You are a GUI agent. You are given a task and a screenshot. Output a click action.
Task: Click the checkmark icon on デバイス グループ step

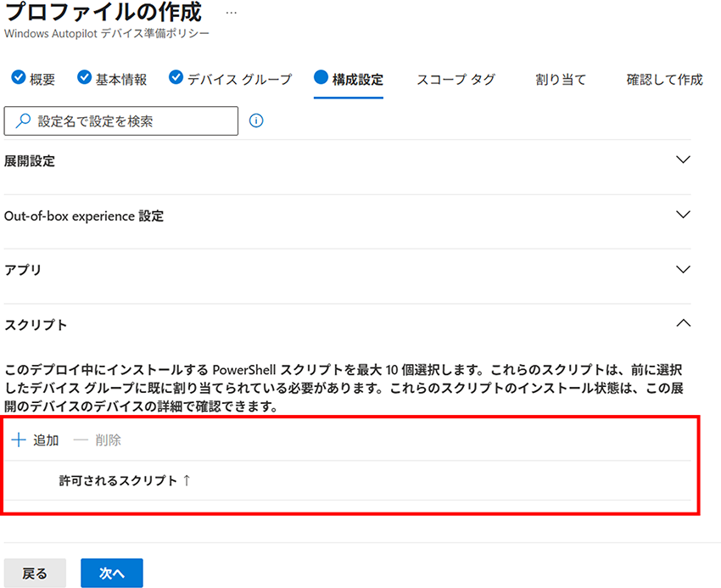pos(176,77)
